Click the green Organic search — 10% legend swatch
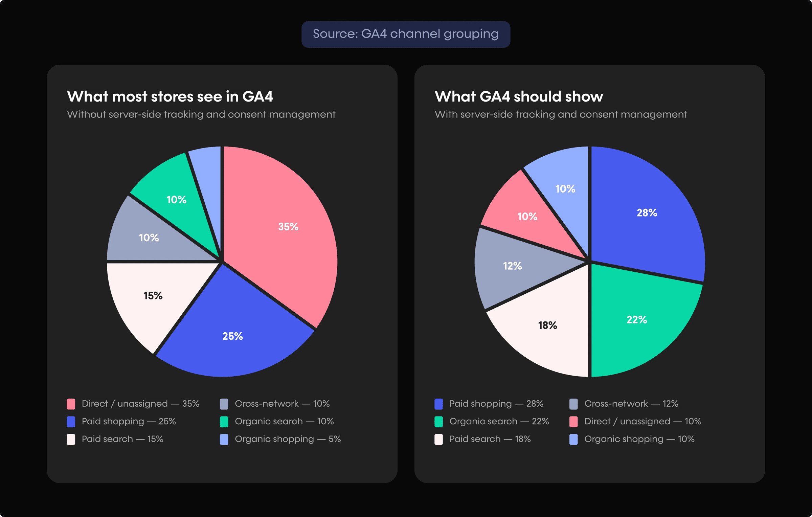Screen dimensions: 812x517 [x=224, y=422]
